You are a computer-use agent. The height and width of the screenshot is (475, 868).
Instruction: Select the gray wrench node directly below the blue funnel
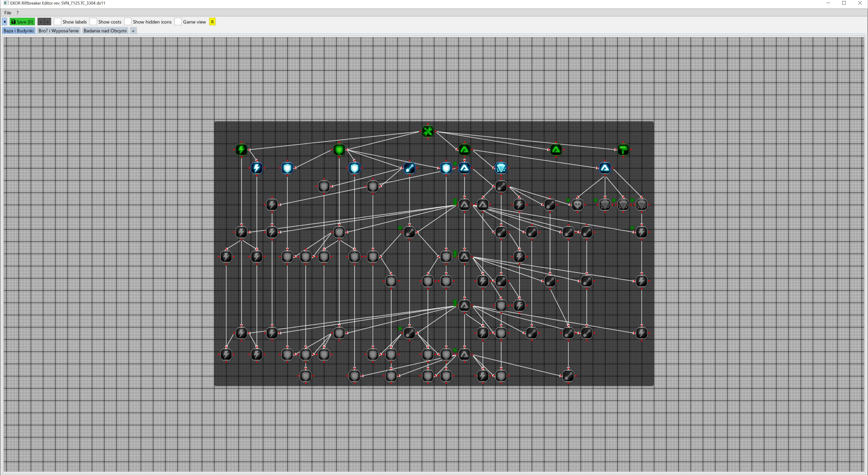coord(501,186)
